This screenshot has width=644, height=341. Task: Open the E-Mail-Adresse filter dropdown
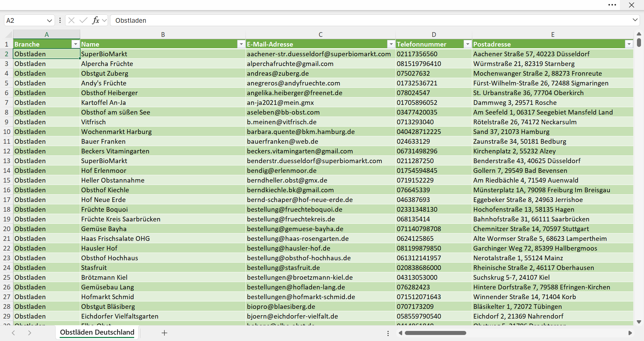coord(391,44)
